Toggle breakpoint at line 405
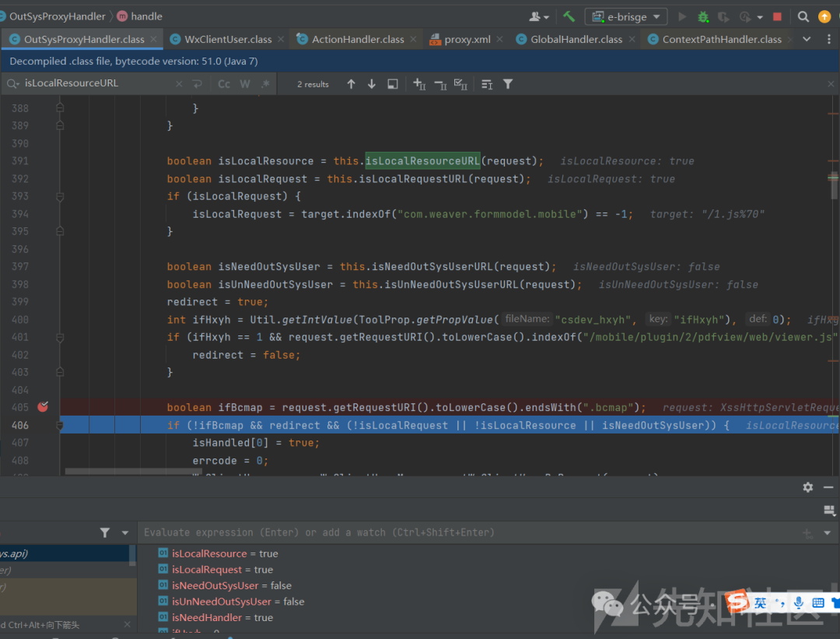Viewport: 840px width, 639px height. pos(43,407)
